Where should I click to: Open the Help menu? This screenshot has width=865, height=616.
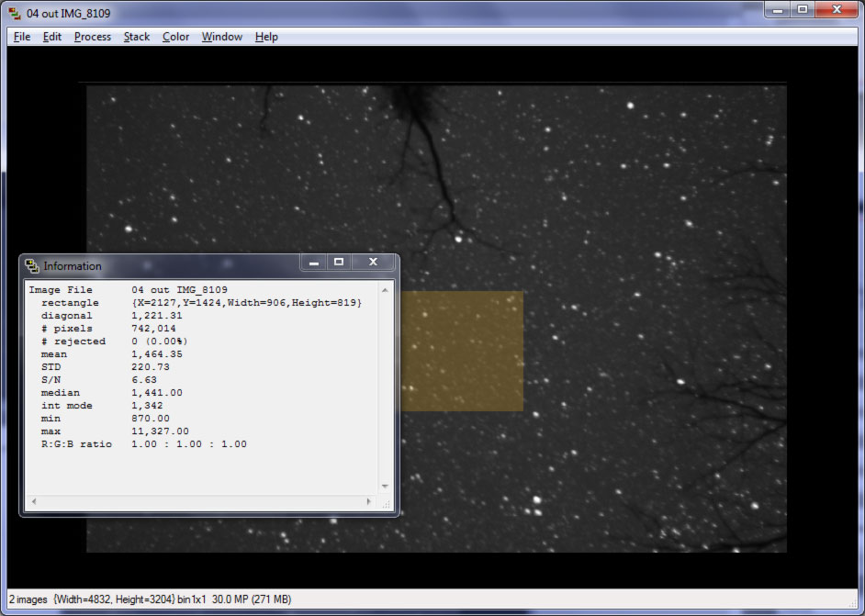click(x=265, y=37)
